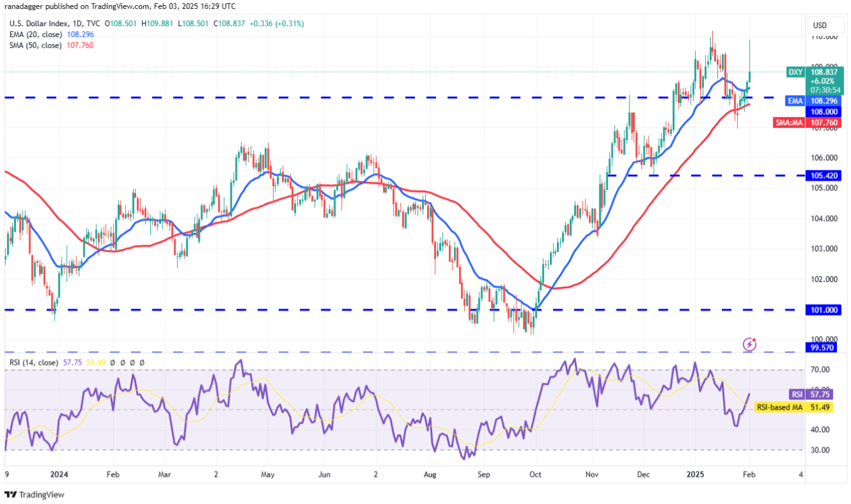The height and width of the screenshot is (504, 851).
Task: Click the Sep label on time axis
Action: (484, 474)
